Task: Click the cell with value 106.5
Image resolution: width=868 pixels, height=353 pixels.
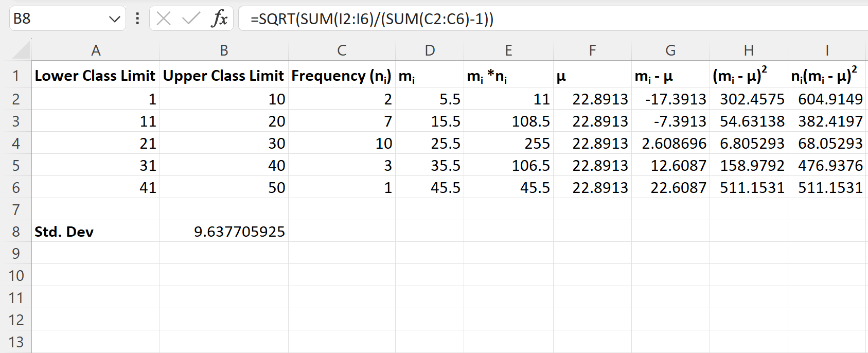Action: (x=508, y=165)
